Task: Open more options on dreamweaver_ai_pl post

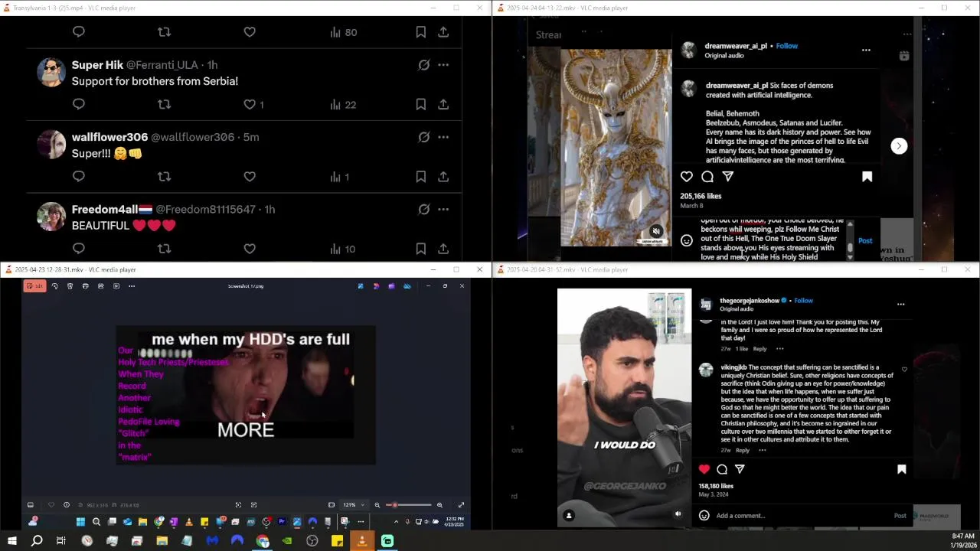Action: pos(866,50)
